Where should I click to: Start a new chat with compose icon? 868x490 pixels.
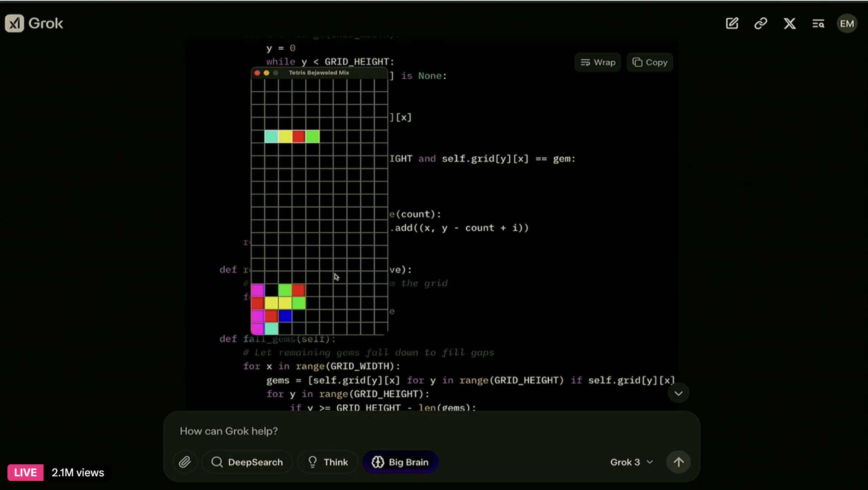(x=732, y=24)
